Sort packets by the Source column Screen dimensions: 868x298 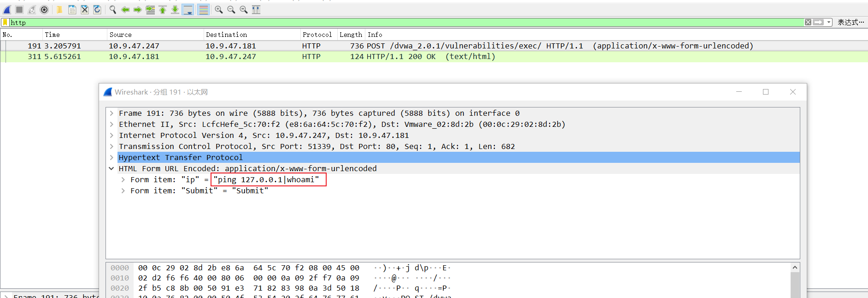(x=155, y=35)
